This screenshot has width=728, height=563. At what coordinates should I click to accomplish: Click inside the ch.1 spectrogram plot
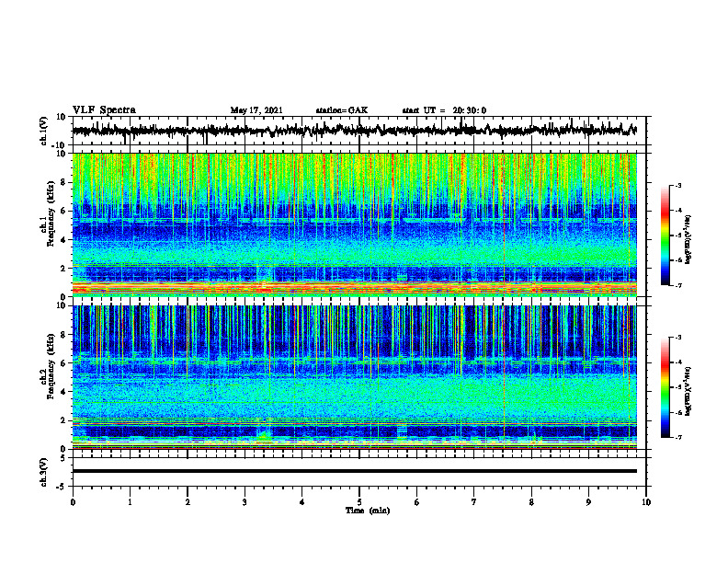coord(355,224)
